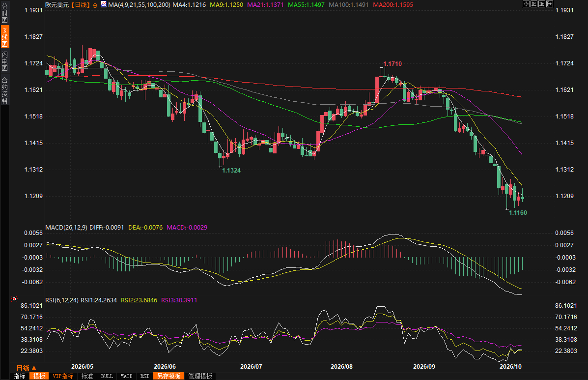The width and height of the screenshot is (588, 380).
Task: Click the 1.1160 low price marker
Action: (x=518, y=213)
